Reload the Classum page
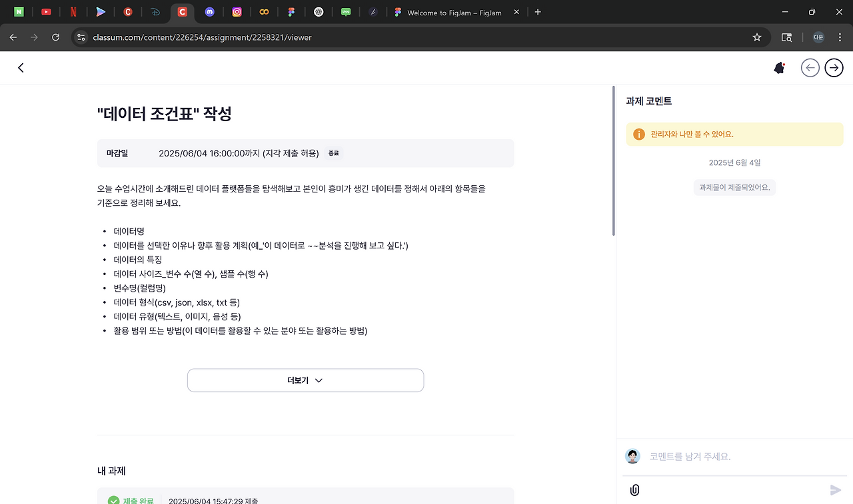The width and height of the screenshot is (853, 504). pyautogui.click(x=55, y=37)
